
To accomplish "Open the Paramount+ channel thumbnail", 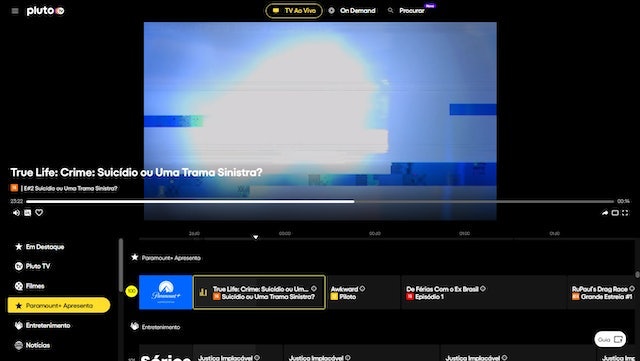I will click(166, 292).
